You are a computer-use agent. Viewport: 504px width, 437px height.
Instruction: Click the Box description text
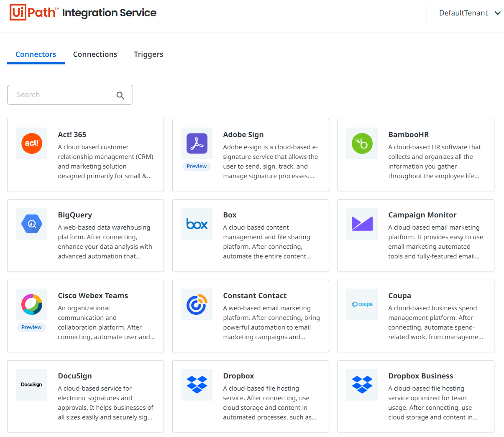[267, 242]
